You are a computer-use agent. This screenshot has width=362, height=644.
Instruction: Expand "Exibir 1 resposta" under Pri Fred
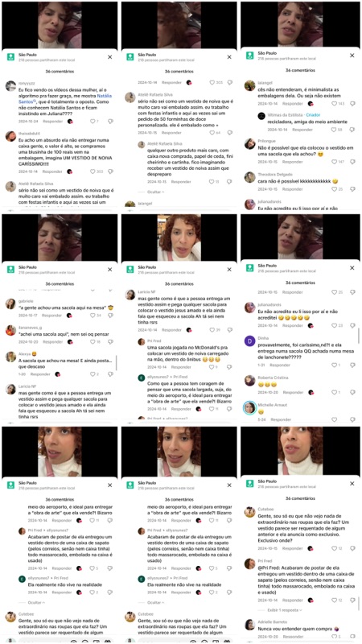(284, 610)
